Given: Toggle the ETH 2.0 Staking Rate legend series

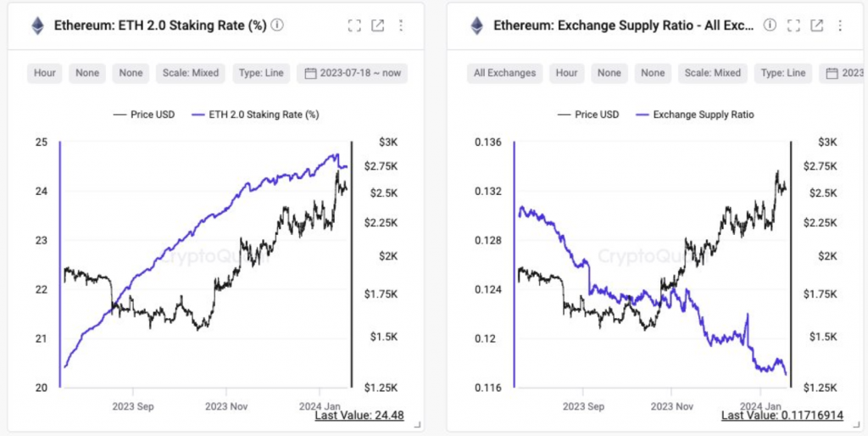Looking at the screenshot, I should click(264, 114).
